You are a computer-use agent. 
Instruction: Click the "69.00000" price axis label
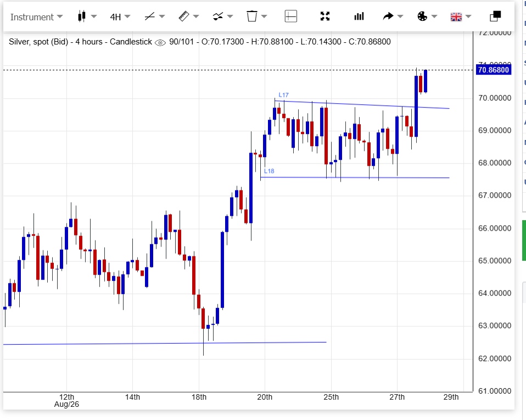(x=495, y=131)
